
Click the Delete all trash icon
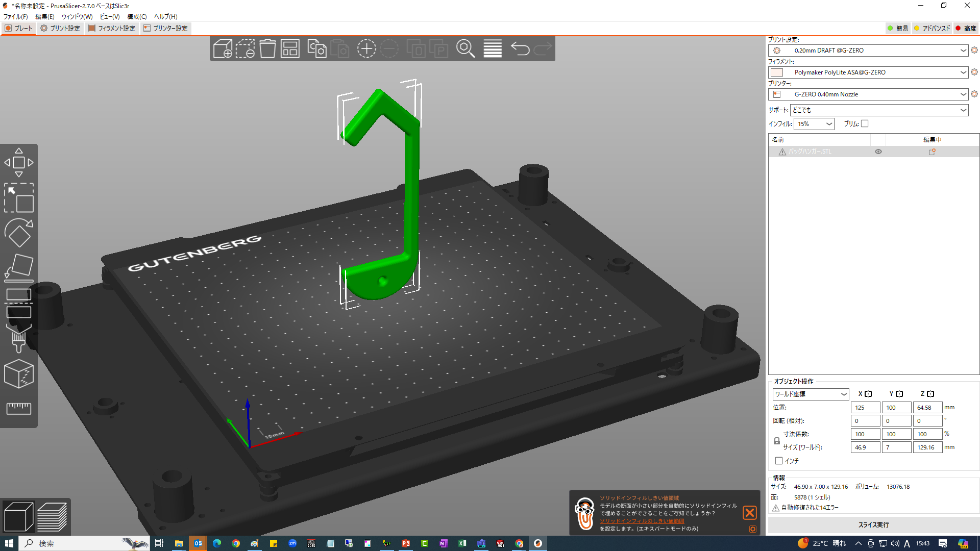(x=267, y=48)
